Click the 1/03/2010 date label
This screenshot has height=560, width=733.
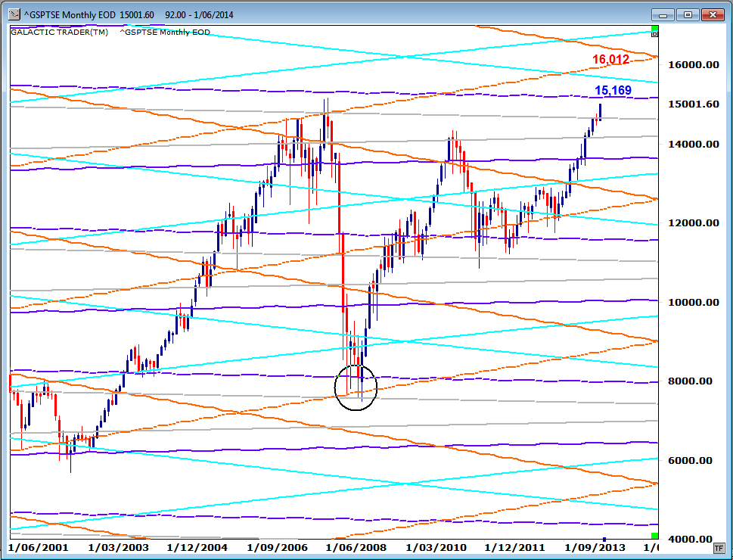tap(436, 547)
